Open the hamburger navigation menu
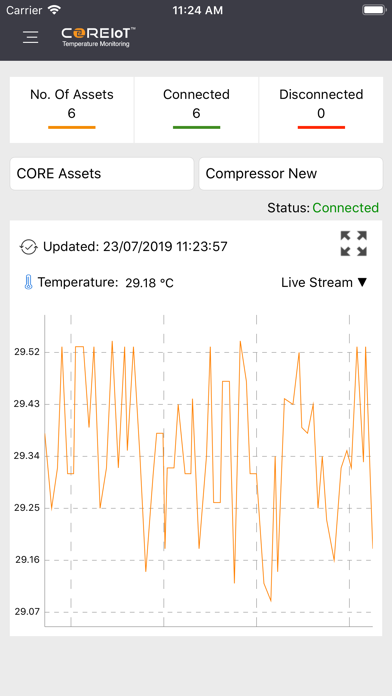This screenshot has height=696, width=392. [30, 37]
